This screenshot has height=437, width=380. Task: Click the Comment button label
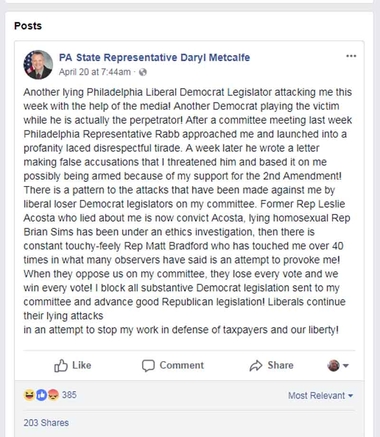pyautogui.click(x=181, y=365)
